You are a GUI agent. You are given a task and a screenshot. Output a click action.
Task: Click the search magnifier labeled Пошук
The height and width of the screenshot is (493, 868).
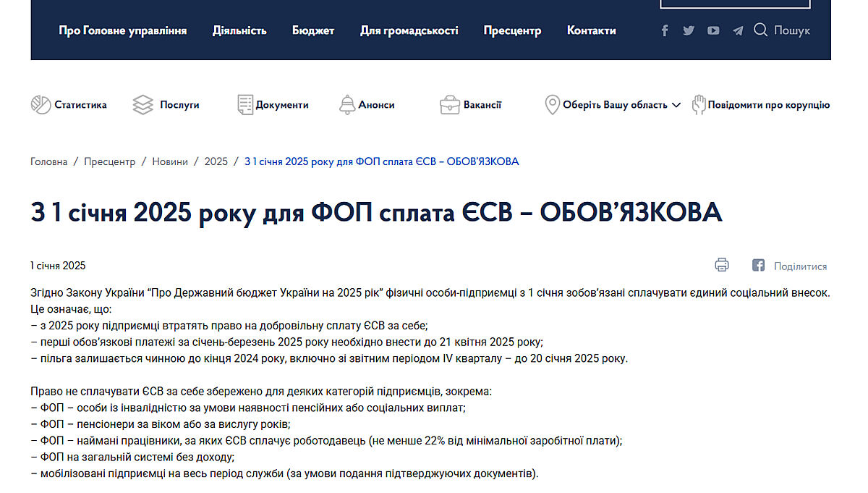(x=760, y=30)
